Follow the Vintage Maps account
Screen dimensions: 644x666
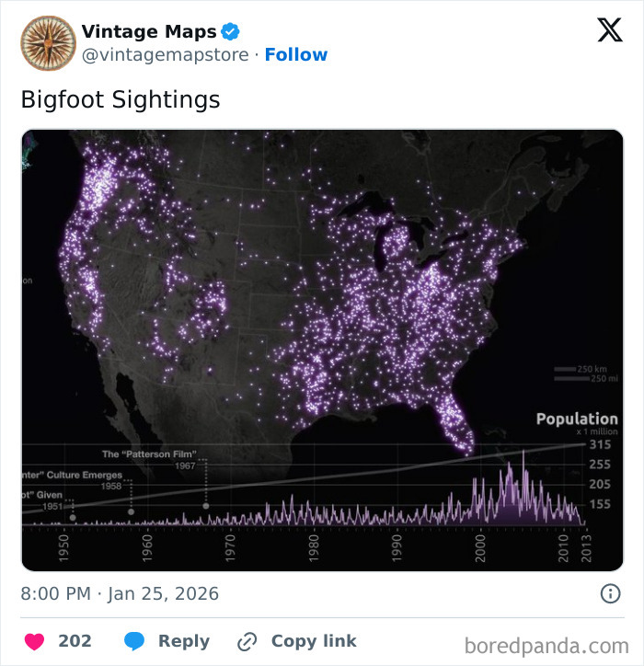point(296,55)
